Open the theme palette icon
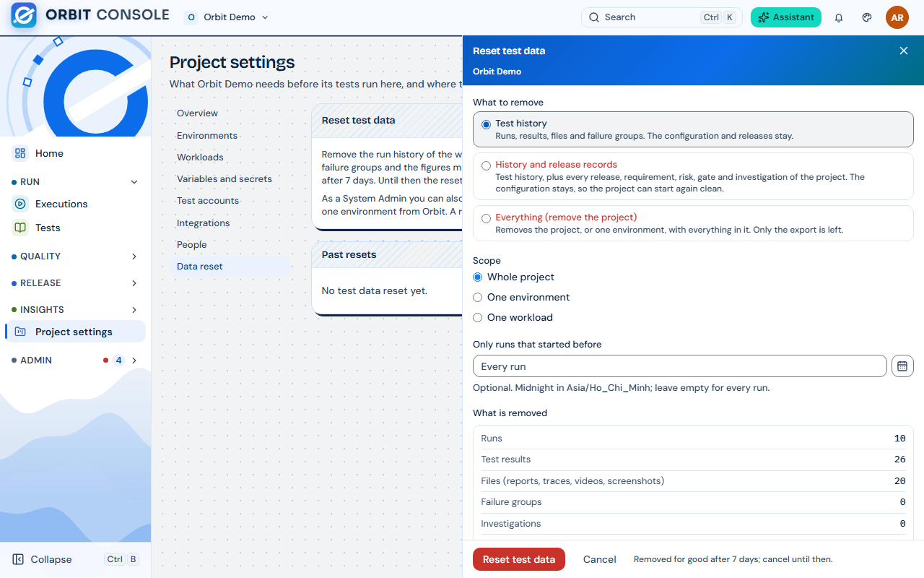The height and width of the screenshot is (578, 924). coord(868,17)
